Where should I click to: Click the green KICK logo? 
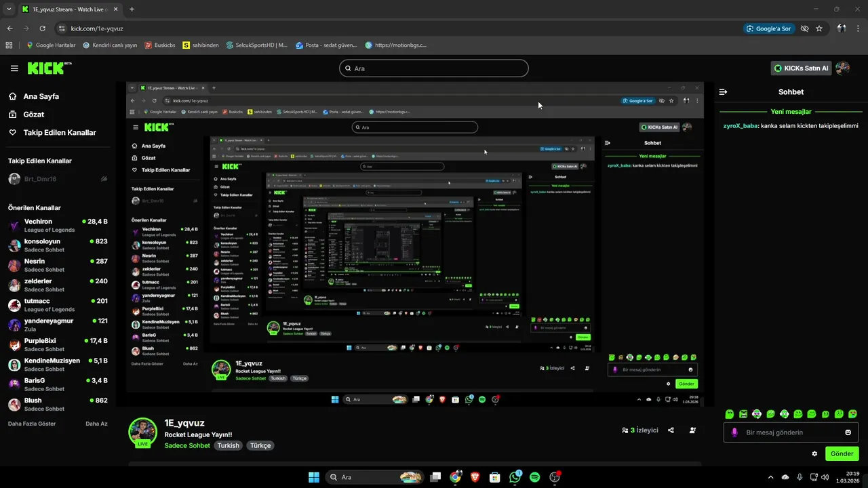[49, 68]
